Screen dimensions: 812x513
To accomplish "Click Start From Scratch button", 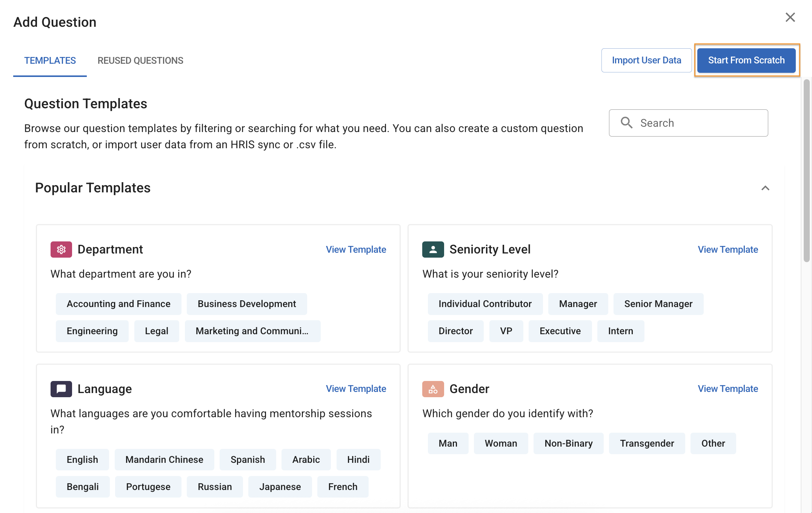I will [746, 60].
